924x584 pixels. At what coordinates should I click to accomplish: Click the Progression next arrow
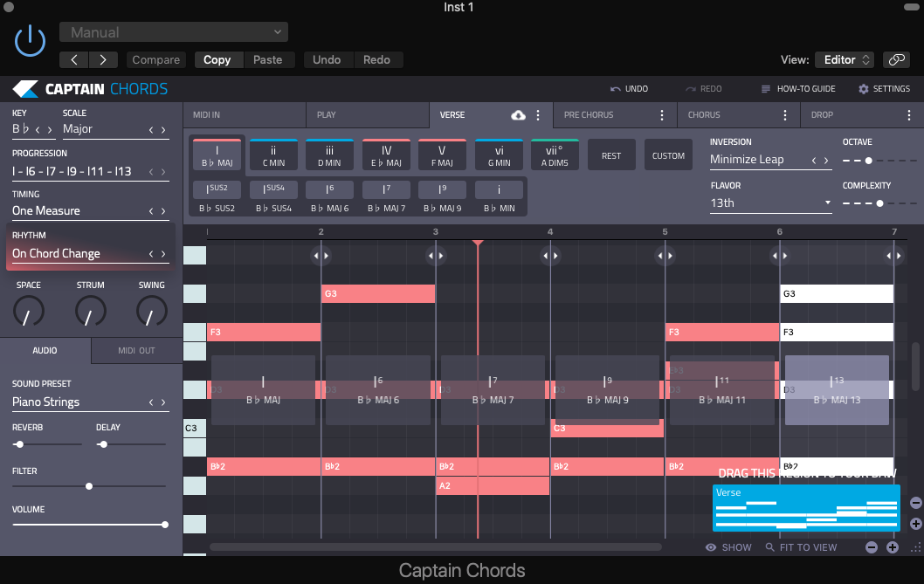pyautogui.click(x=163, y=172)
